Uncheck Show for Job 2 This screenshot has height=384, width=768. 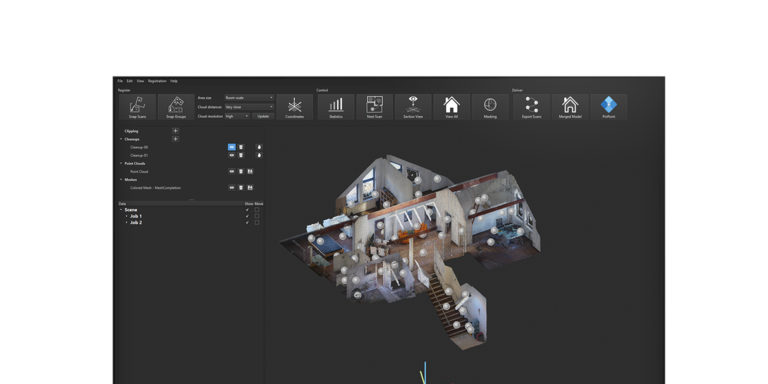pyautogui.click(x=247, y=222)
